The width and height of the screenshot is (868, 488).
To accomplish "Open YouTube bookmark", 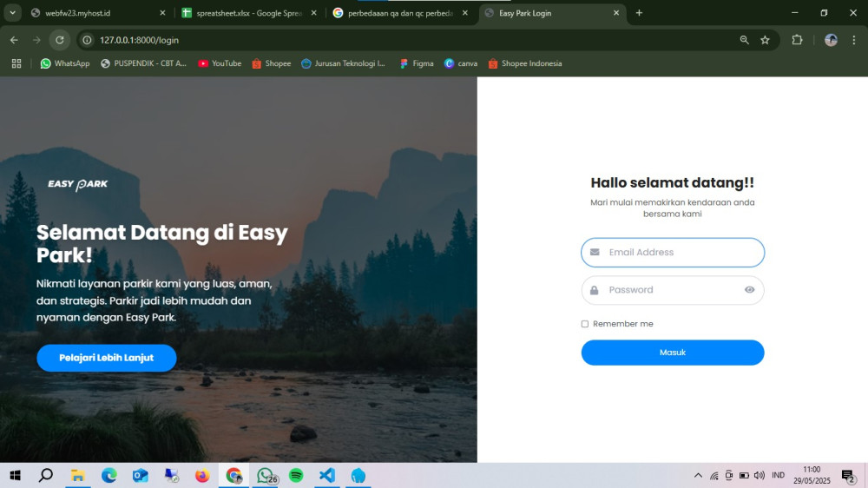I will tap(220, 63).
